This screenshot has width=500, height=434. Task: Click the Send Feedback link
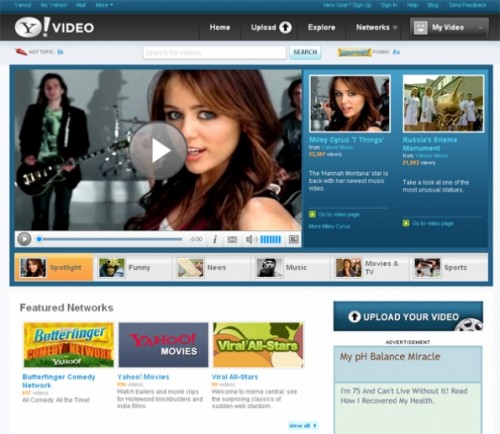coord(467,5)
